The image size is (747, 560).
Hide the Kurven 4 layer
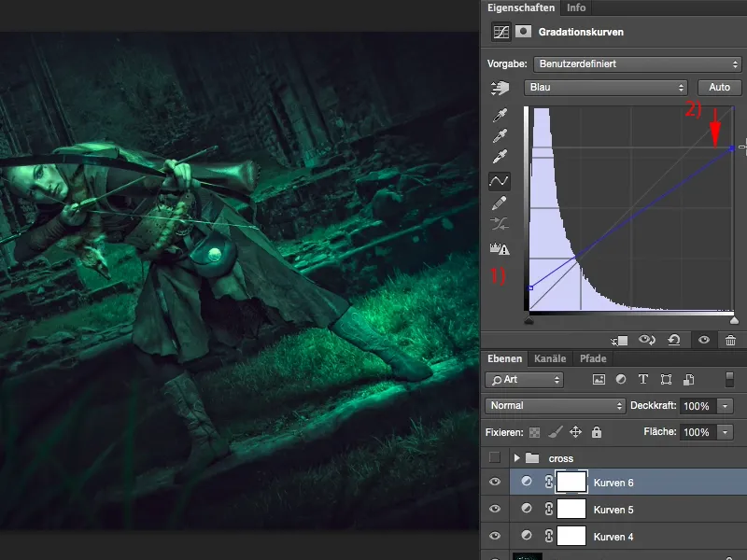pyautogui.click(x=495, y=536)
